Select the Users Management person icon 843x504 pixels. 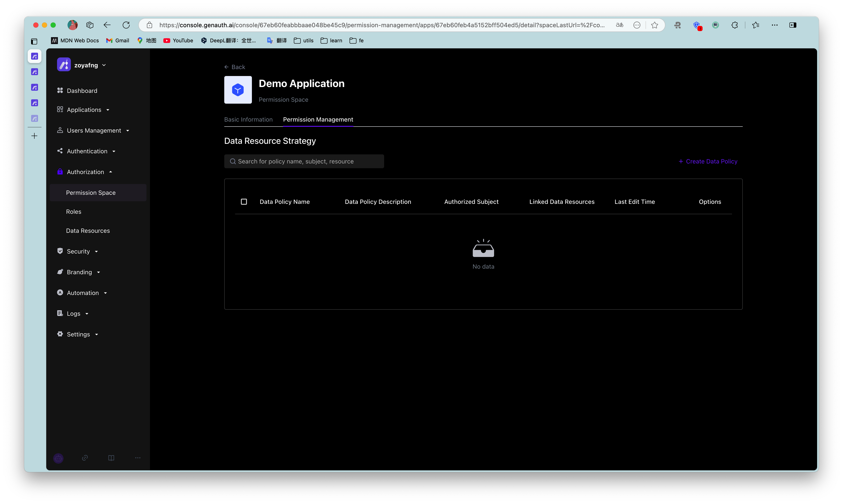click(60, 130)
